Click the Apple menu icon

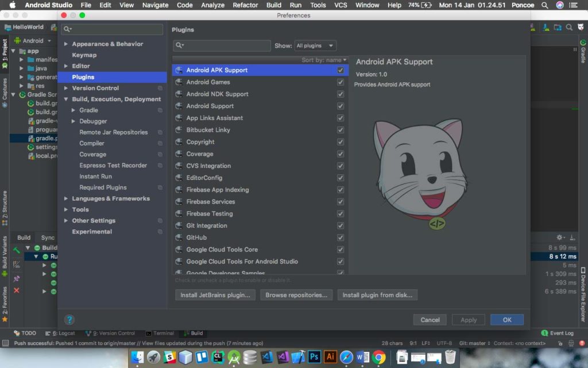click(13, 5)
